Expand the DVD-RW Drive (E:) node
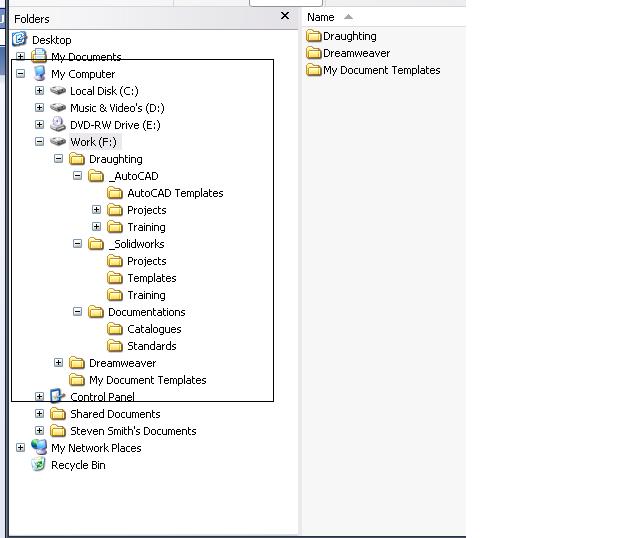 pyautogui.click(x=39, y=125)
